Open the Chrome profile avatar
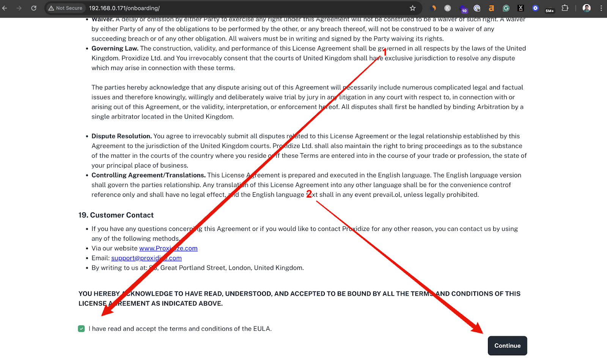The image size is (607, 364). 587,8
